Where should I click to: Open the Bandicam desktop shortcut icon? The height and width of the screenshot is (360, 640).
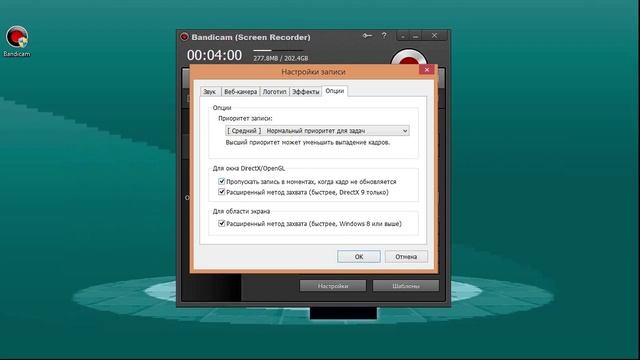pyautogui.click(x=17, y=41)
